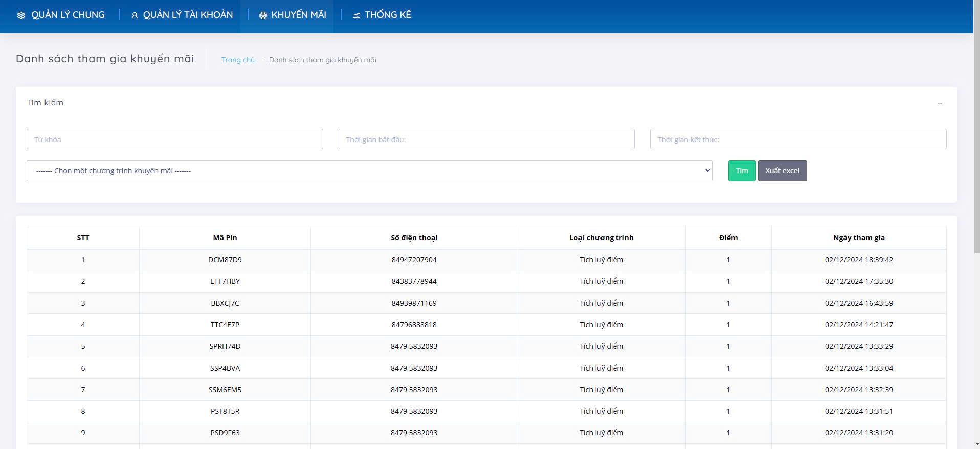The image size is (980, 449).
Task: Select pin code SSM6EM5
Action: (225, 390)
